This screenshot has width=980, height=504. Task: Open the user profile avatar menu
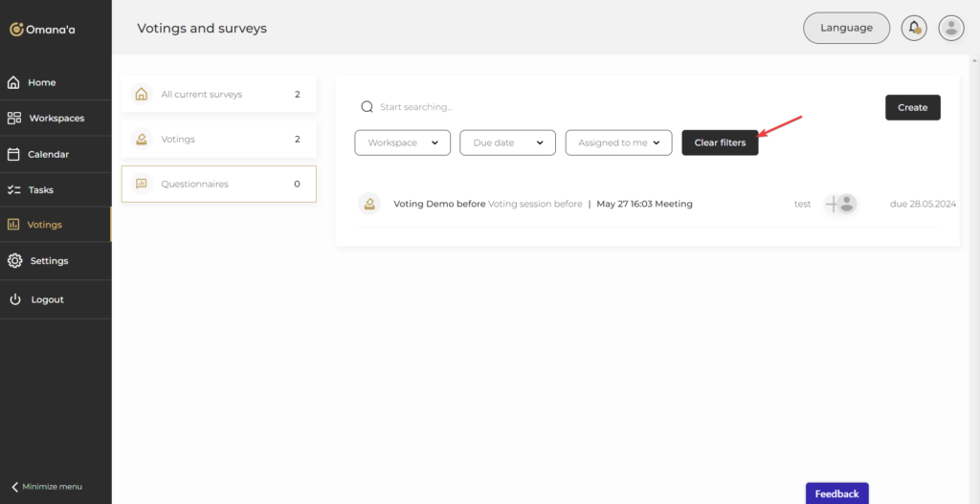click(950, 28)
